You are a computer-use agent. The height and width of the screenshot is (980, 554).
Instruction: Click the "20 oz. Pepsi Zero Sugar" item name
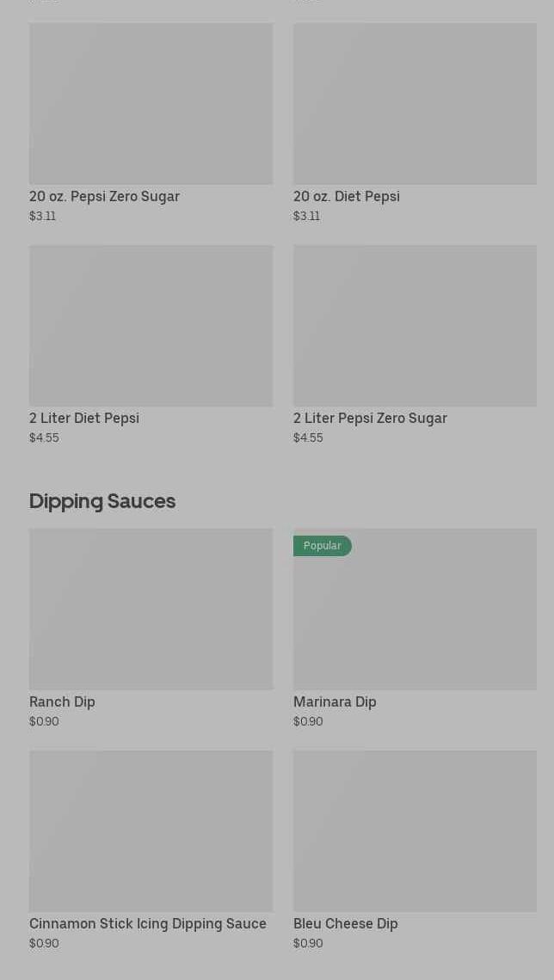[x=104, y=196]
